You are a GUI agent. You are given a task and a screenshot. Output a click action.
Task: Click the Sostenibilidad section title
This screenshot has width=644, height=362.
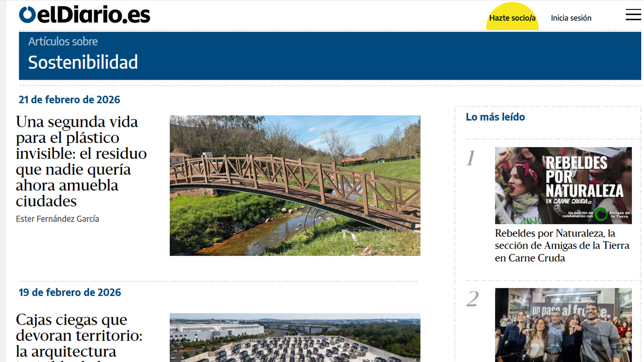pos(83,62)
